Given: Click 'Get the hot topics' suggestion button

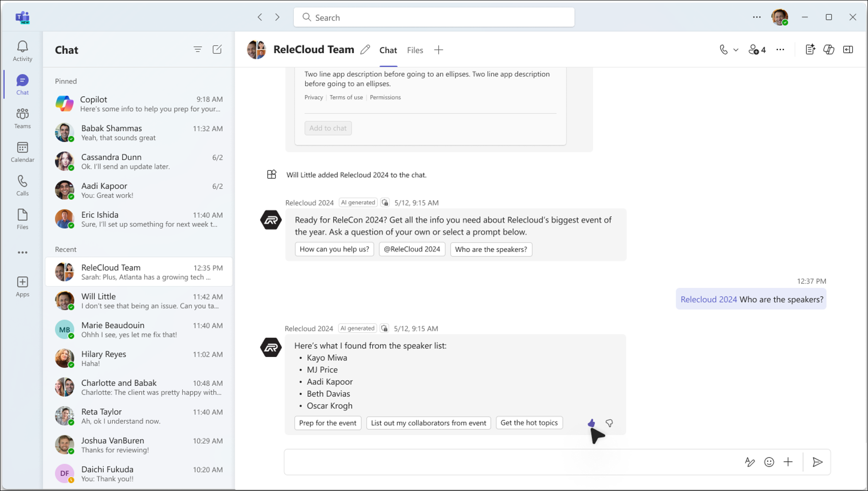Looking at the screenshot, I should pyautogui.click(x=529, y=422).
